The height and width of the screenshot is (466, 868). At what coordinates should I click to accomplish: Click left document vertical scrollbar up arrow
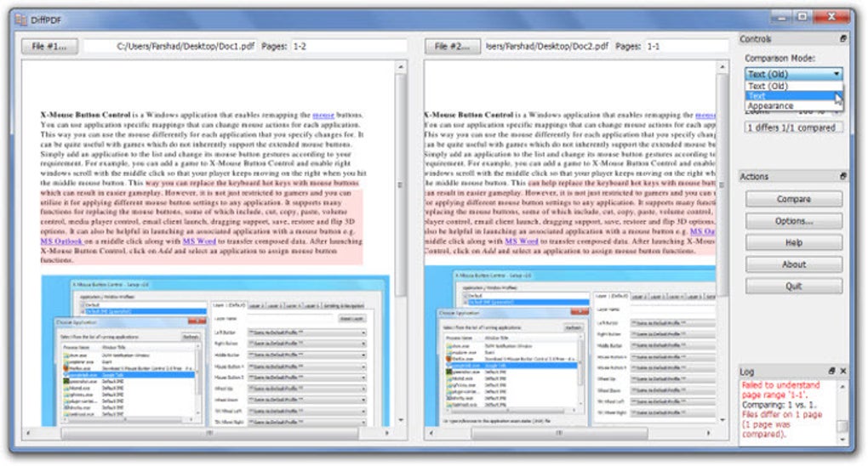(x=401, y=67)
